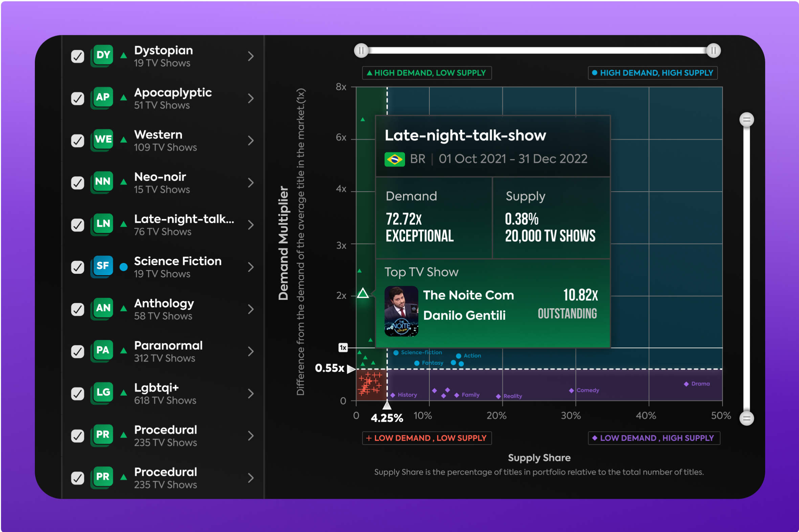Viewport: 799px width, 532px height.
Task: Click the DY Dystopian genre badge
Action: tap(103, 55)
